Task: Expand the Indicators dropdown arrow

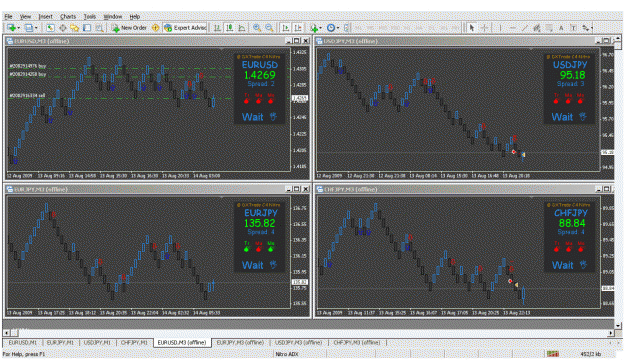Action: pyautogui.click(x=321, y=28)
